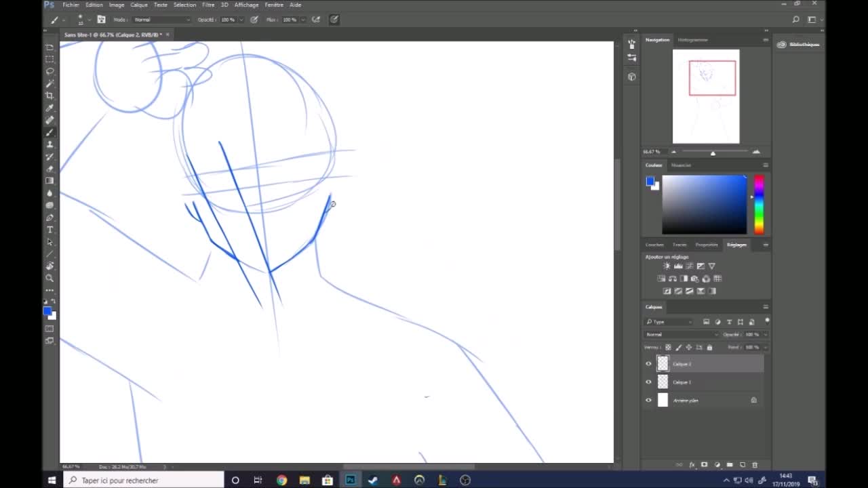The image size is (868, 488).
Task: Open layer filter Type dropdown
Action: (x=669, y=322)
